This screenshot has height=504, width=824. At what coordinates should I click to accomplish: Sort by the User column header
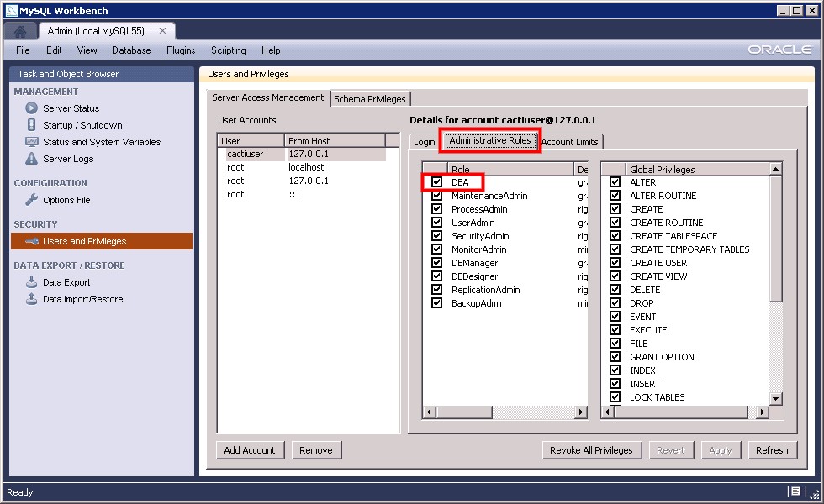251,141
